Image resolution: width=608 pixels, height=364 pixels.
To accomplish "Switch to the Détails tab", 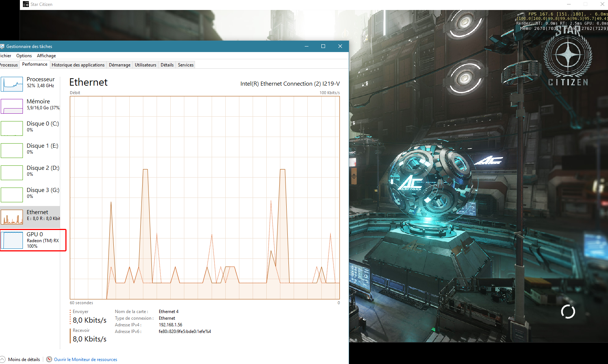I will (x=167, y=65).
